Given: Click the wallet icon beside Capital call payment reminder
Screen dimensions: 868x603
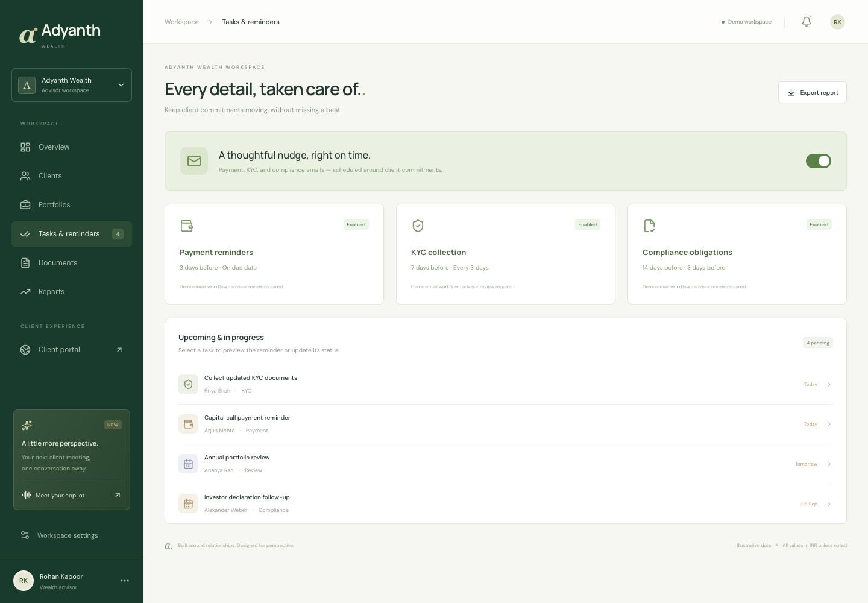Looking at the screenshot, I should point(188,424).
